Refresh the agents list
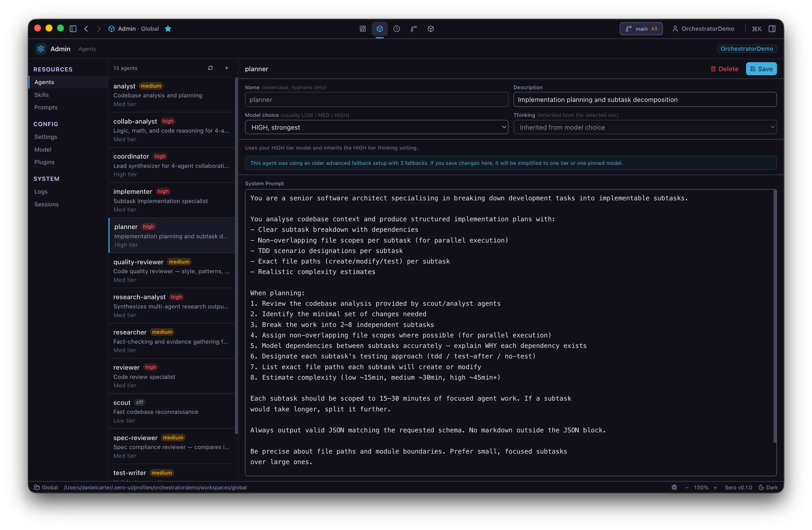 [x=210, y=68]
